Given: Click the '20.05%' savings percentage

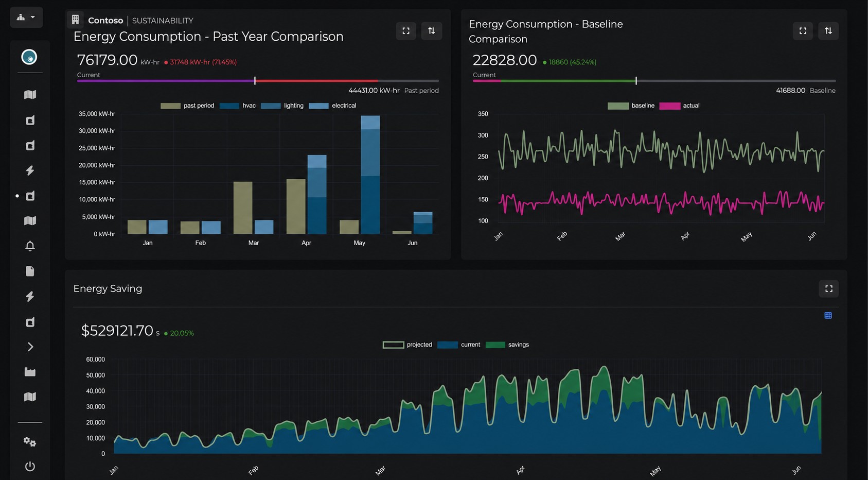Looking at the screenshot, I should click(x=179, y=333).
